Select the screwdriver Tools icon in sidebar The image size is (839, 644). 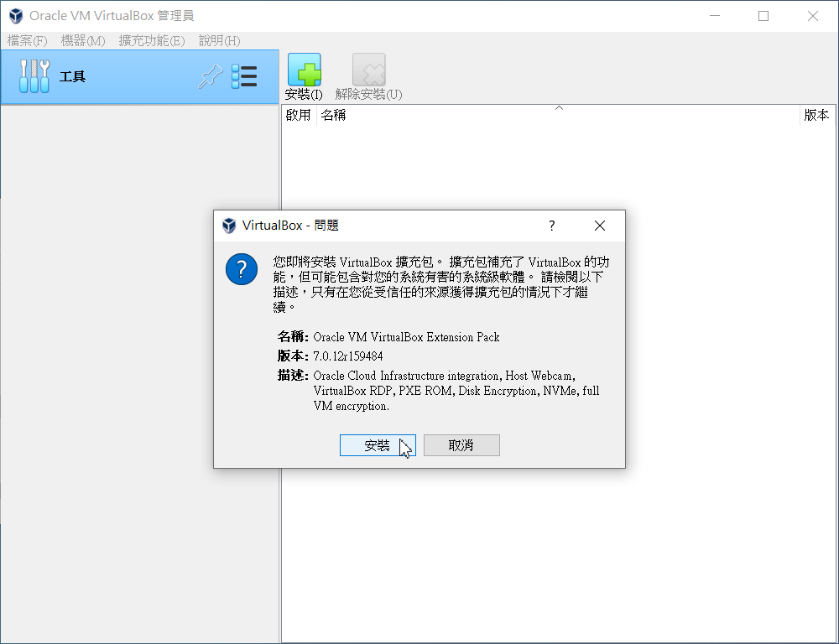(34, 75)
